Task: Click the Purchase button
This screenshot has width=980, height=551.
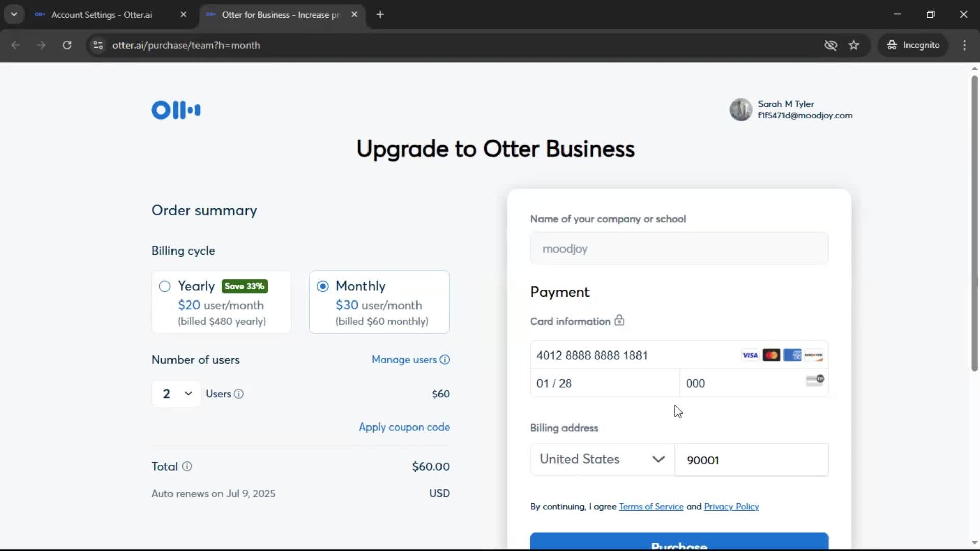Action: pos(679,541)
